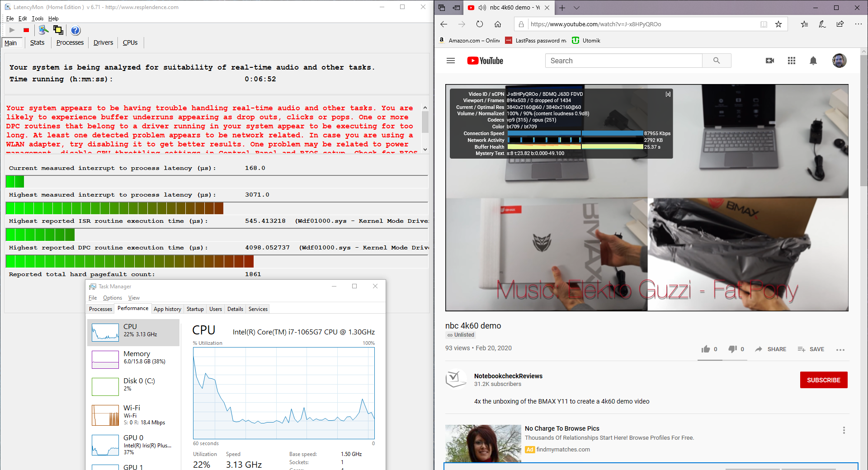Image resolution: width=868 pixels, height=470 pixels.
Task: Open the ad options three-dot menu
Action: pos(844,430)
